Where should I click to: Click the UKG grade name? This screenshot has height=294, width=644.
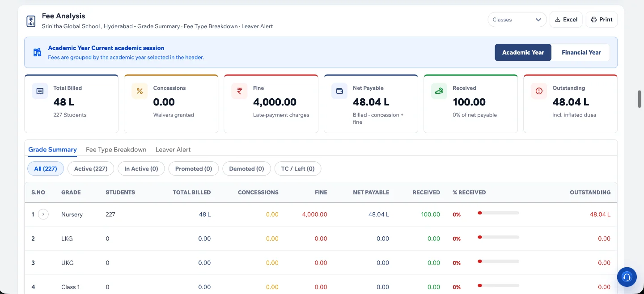pos(68,263)
